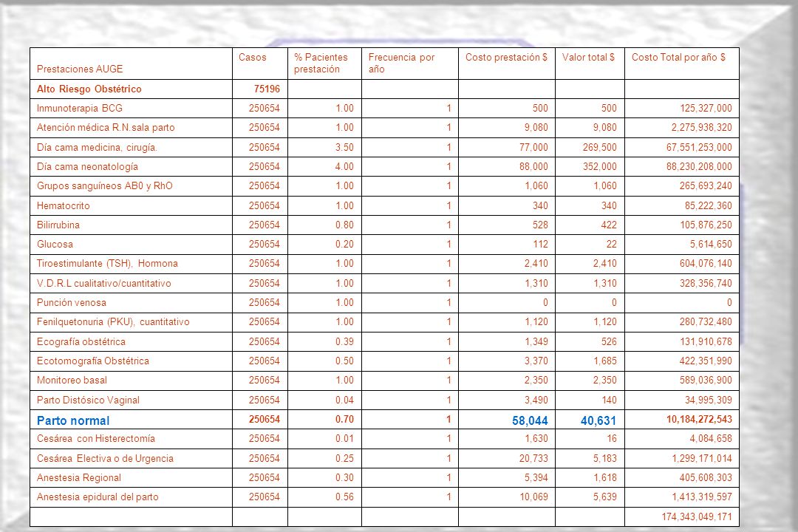Click yearly cost 1,299,171,014
The width and height of the screenshot is (798, 532).
pos(702,458)
